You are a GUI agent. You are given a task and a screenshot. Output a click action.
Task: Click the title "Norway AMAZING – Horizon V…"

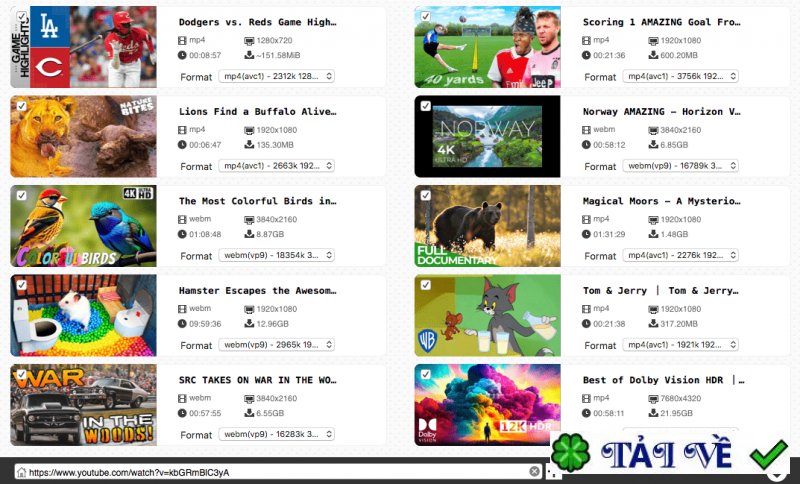(662, 112)
